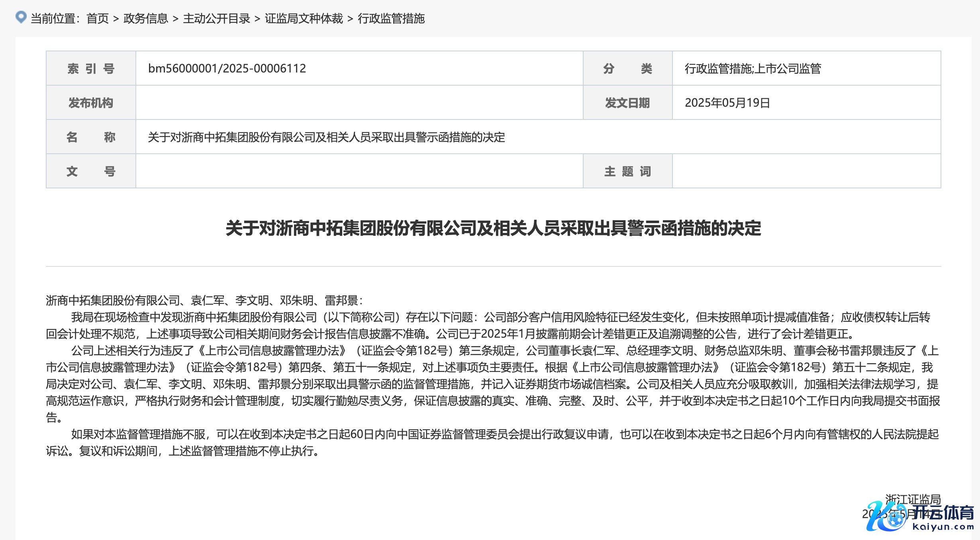Select 行政监管措施 breadcrumb item

pyautogui.click(x=391, y=19)
